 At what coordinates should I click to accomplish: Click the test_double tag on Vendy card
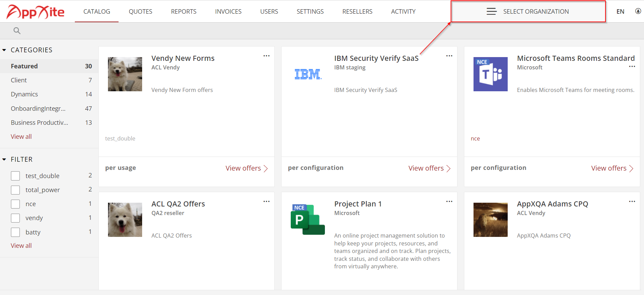click(x=120, y=138)
